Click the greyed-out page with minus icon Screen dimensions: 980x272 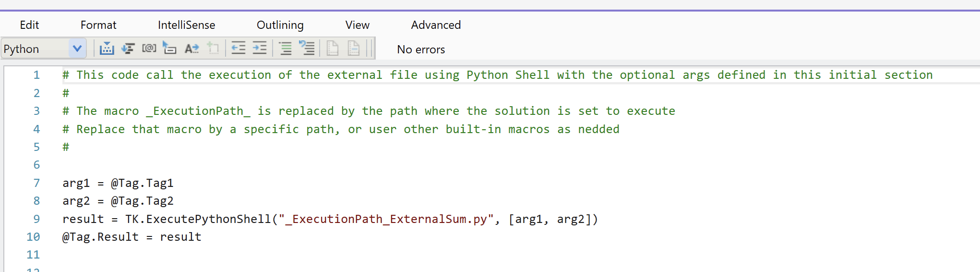354,49
